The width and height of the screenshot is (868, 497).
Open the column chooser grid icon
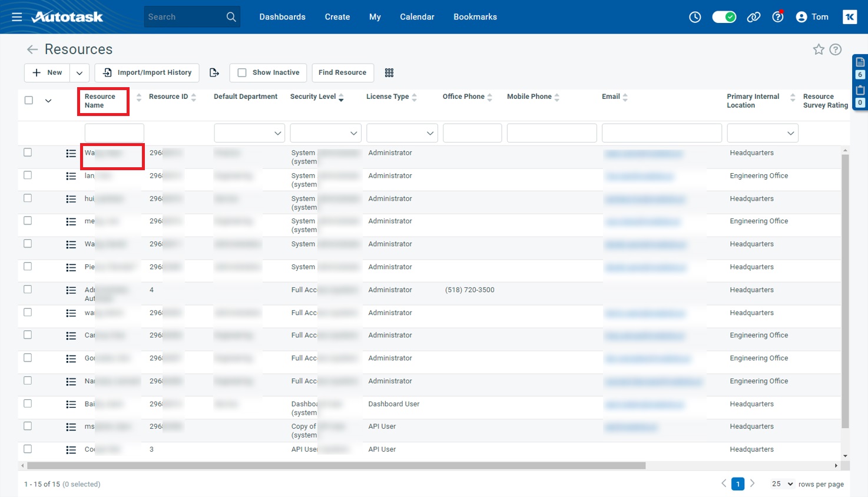point(389,72)
